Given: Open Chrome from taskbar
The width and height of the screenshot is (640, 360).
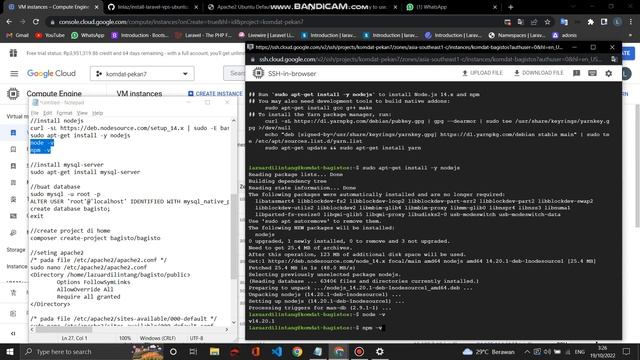Looking at the screenshot, I should click(297, 351).
